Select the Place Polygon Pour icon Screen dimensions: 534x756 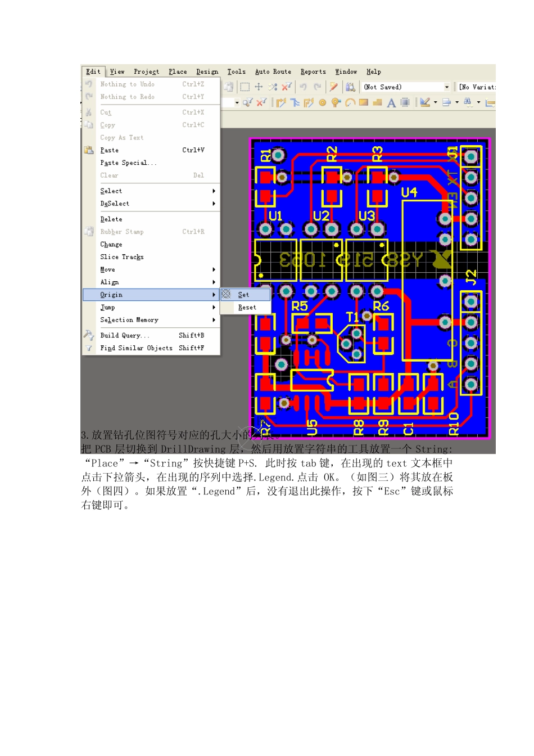click(x=378, y=102)
